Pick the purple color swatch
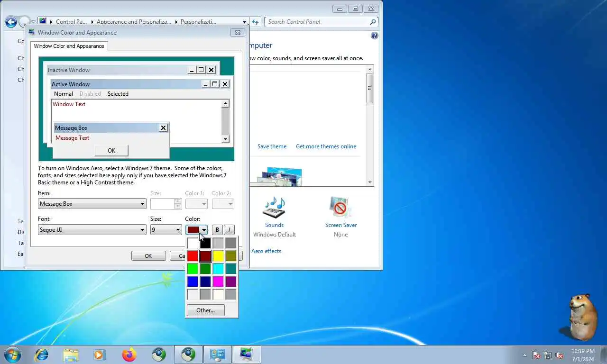Viewport: 607px width, 364px height. coord(231,282)
